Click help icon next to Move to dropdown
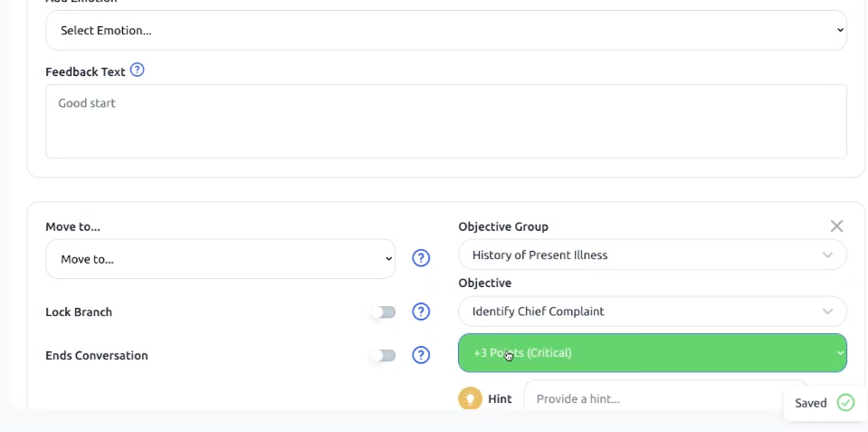The height and width of the screenshot is (432, 868). [x=421, y=258]
